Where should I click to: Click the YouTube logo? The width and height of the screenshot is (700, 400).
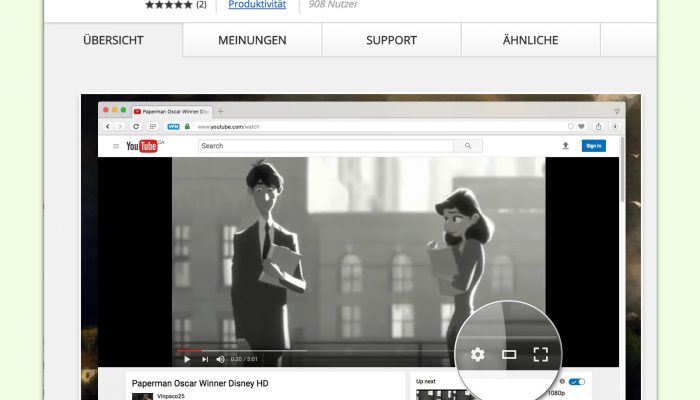click(142, 146)
